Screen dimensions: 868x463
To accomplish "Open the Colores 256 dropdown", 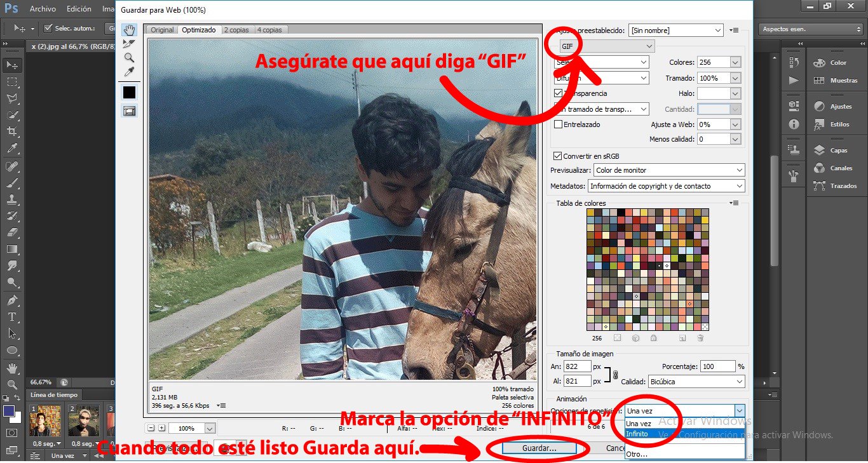I will click(719, 62).
